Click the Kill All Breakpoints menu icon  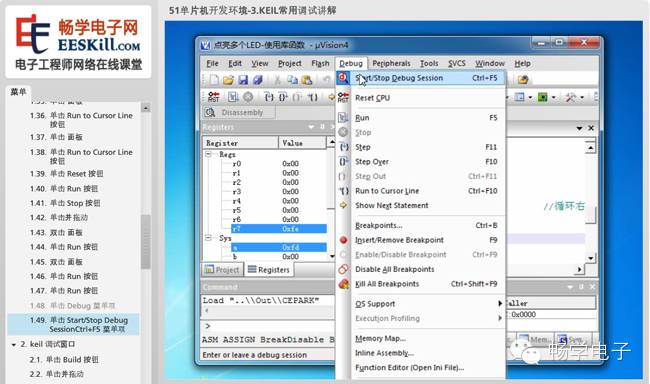pos(344,284)
